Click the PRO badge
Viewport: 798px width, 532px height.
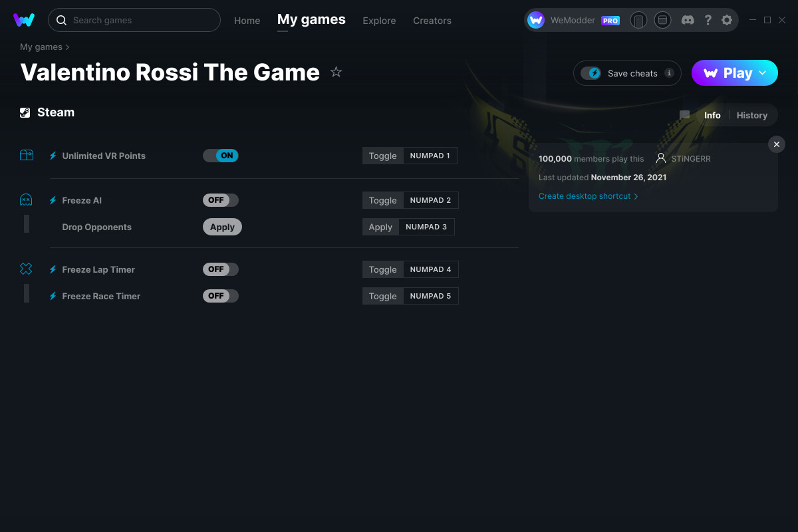pyautogui.click(x=610, y=21)
